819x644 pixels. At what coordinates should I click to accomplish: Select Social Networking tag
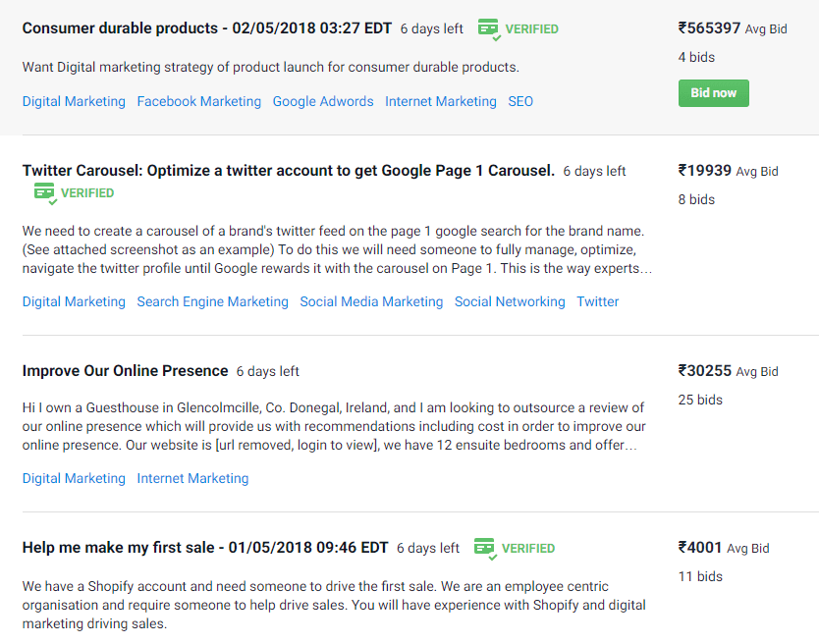click(510, 302)
